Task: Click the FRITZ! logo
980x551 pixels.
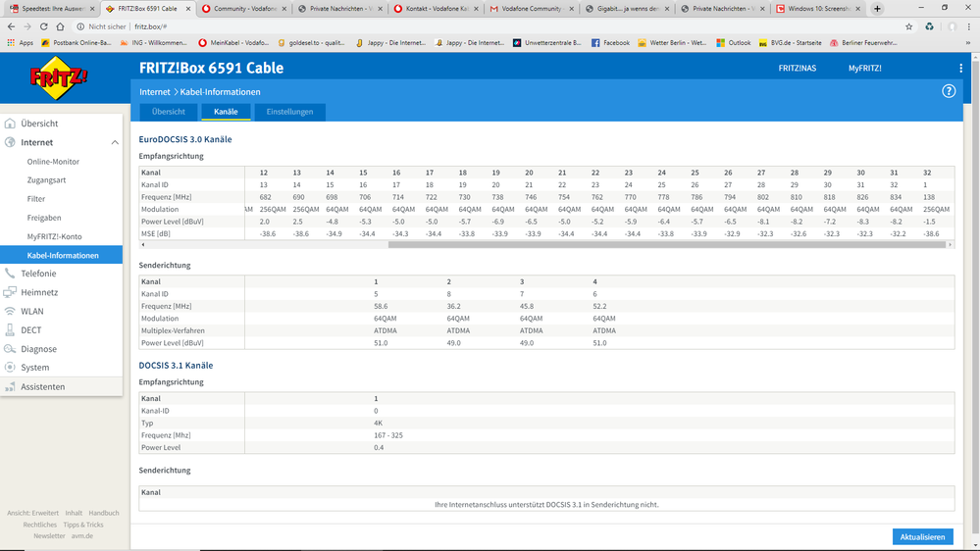Action: (59, 77)
